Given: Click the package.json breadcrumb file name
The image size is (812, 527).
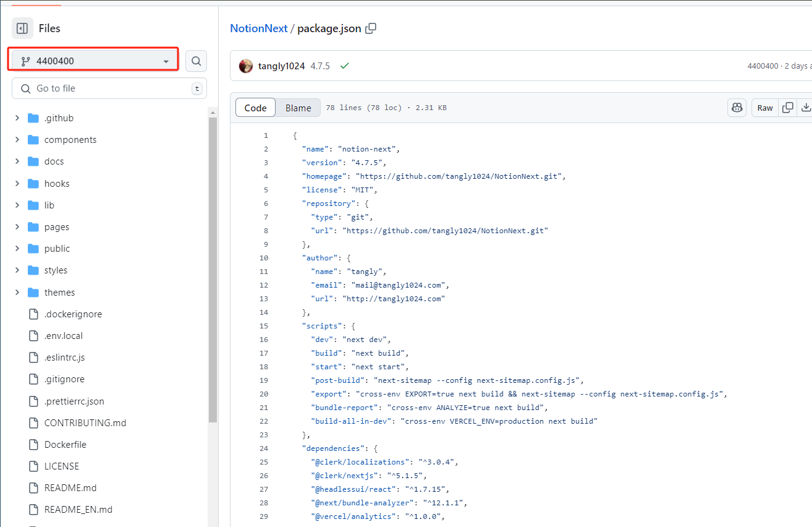Looking at the screenshot, I should point(329,28).
